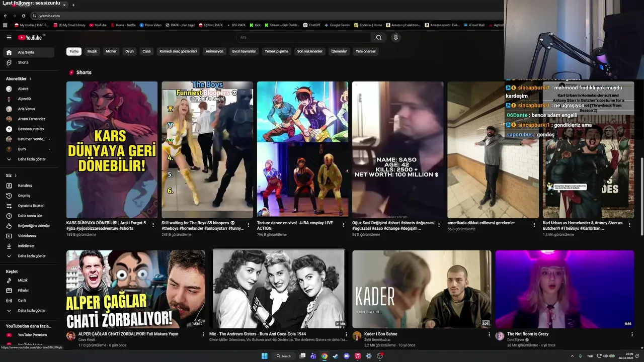Go back in browser history
The height and width of the screenshot is (362, 644).
click(6, 16)
